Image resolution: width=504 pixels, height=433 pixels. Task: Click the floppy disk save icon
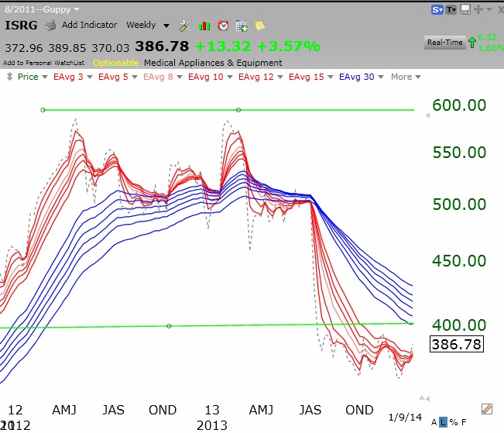coord(465,9)
